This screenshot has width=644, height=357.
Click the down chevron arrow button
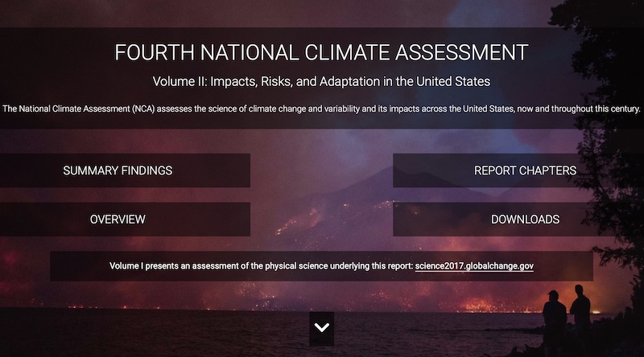coord(321,328)
